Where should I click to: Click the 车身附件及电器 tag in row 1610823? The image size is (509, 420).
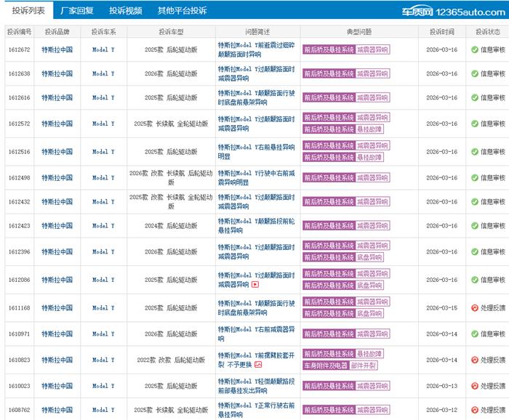[326, 366]
